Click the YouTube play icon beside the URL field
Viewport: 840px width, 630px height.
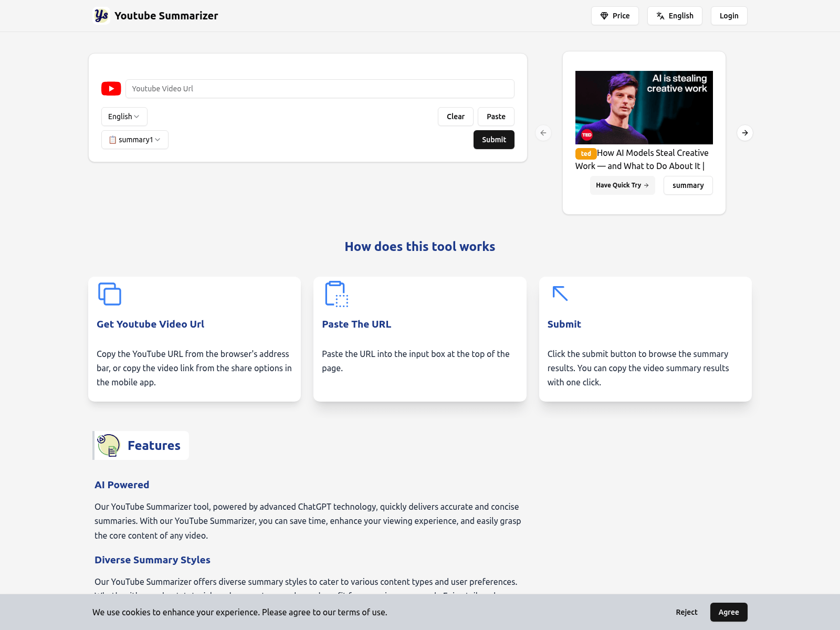(111, 89)
